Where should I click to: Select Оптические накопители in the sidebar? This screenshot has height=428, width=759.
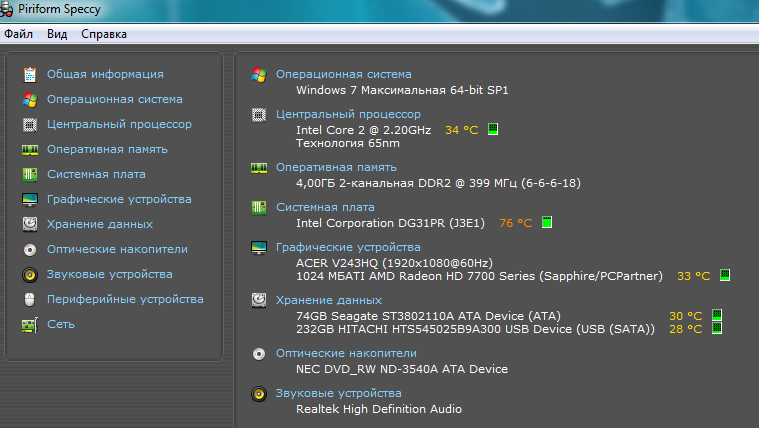point(117,249)
